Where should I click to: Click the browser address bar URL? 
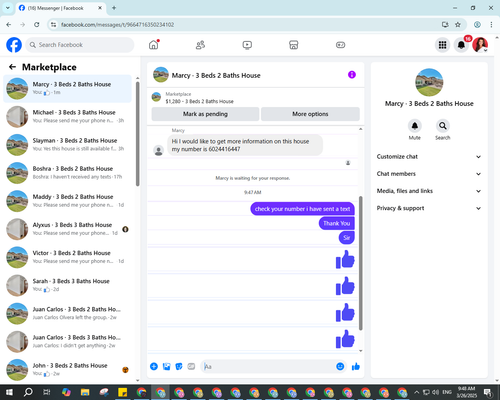pyautogui.click(x=117, y=25)
